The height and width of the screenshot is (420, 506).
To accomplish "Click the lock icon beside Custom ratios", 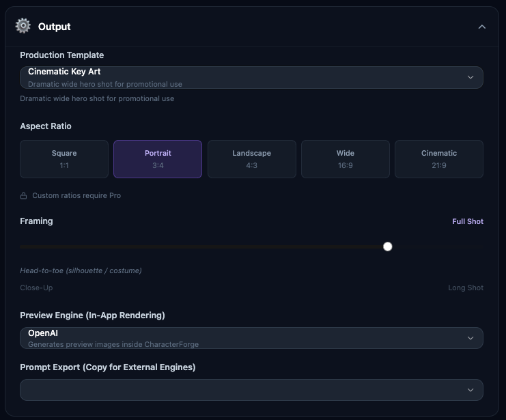I will click(23, 195).
